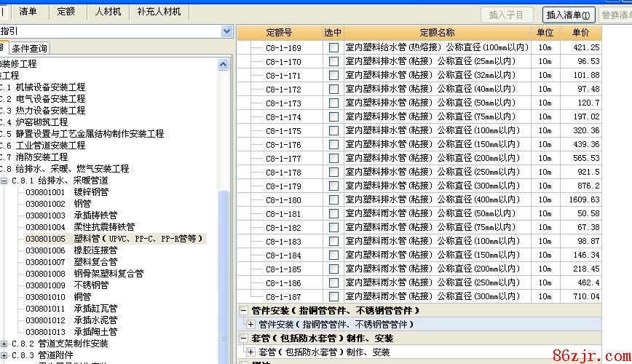Go to the 条件查询 tab
The height and width of the screenshot is (364, 632).
click(29, 49)
